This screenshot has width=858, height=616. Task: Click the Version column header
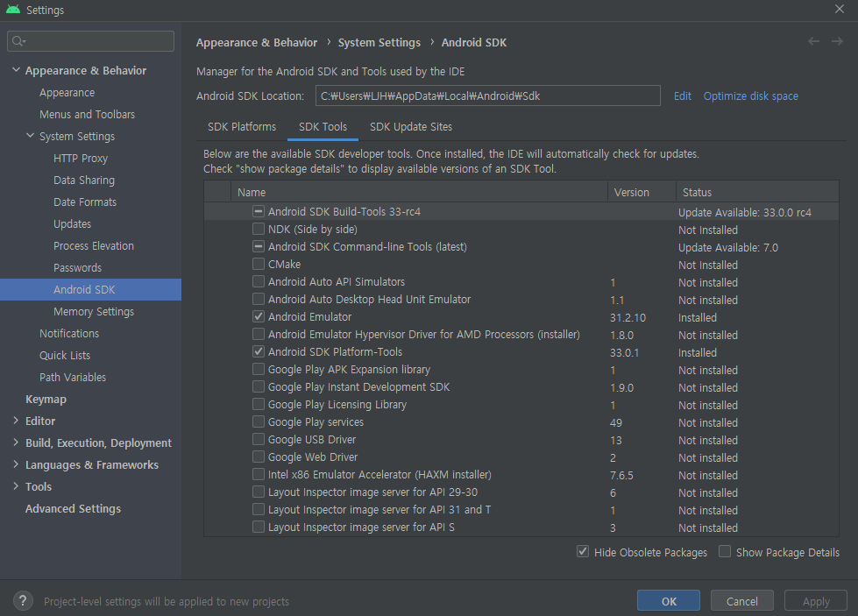pyautogui.click(x=642, y=192)
